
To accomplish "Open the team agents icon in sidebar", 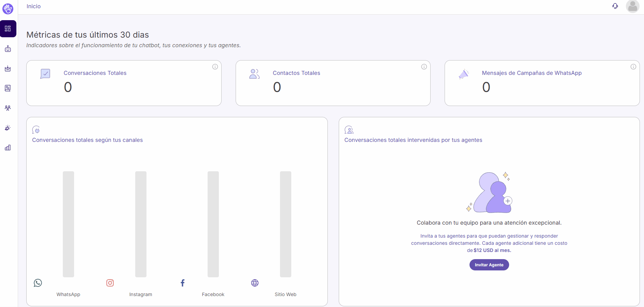I will click(x=8, y=108).
